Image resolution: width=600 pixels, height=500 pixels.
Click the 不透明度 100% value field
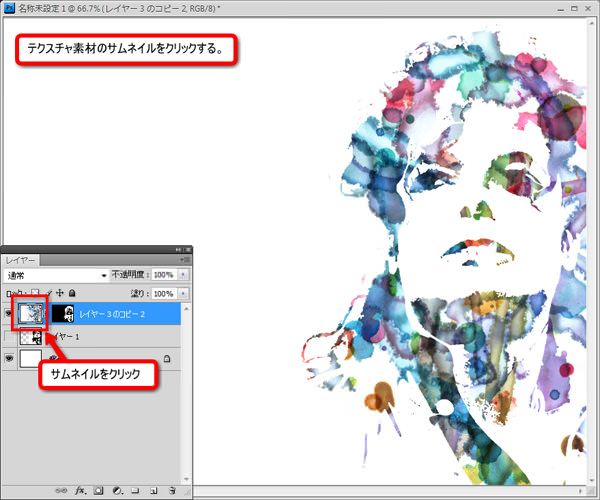tap(164, 275)
